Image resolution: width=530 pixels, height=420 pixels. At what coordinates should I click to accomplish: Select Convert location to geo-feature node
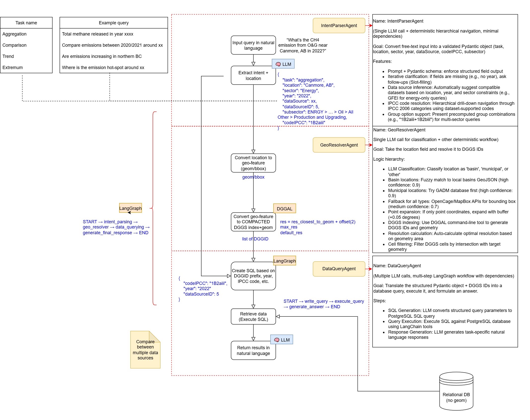(253, 163)
